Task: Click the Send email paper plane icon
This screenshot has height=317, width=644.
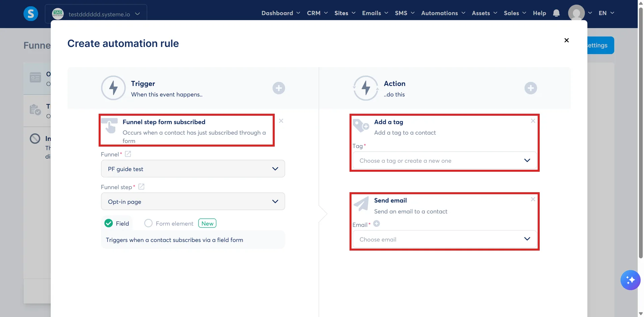Action: click(362, 204)
